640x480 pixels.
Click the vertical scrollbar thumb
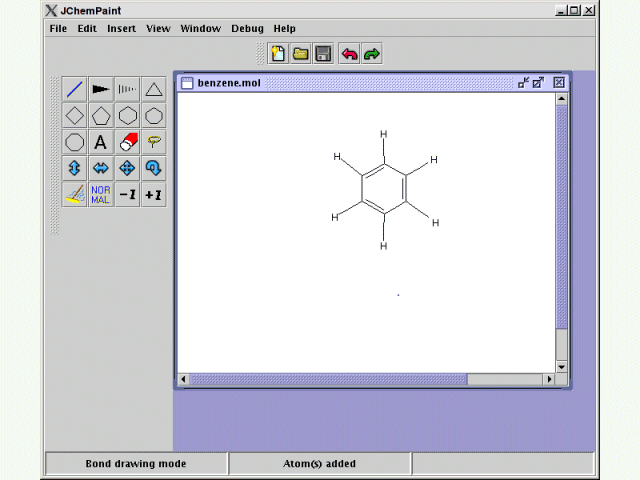(x=562, y=216)
